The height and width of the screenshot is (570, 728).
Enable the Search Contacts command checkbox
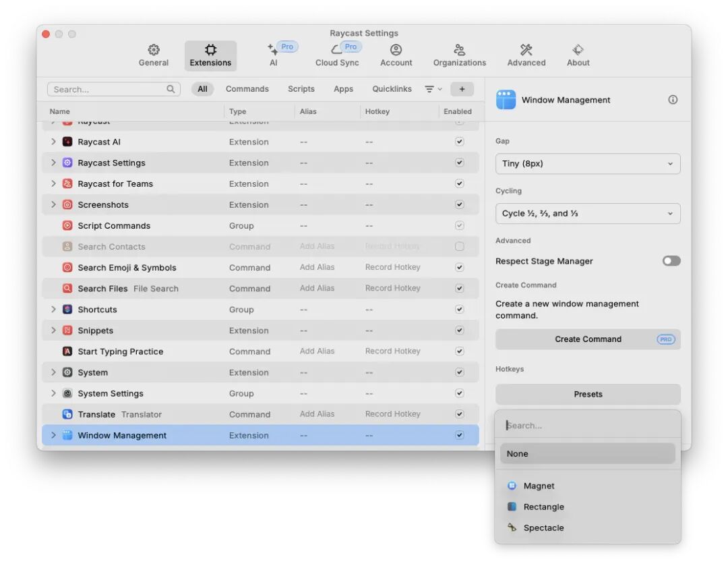459,246
